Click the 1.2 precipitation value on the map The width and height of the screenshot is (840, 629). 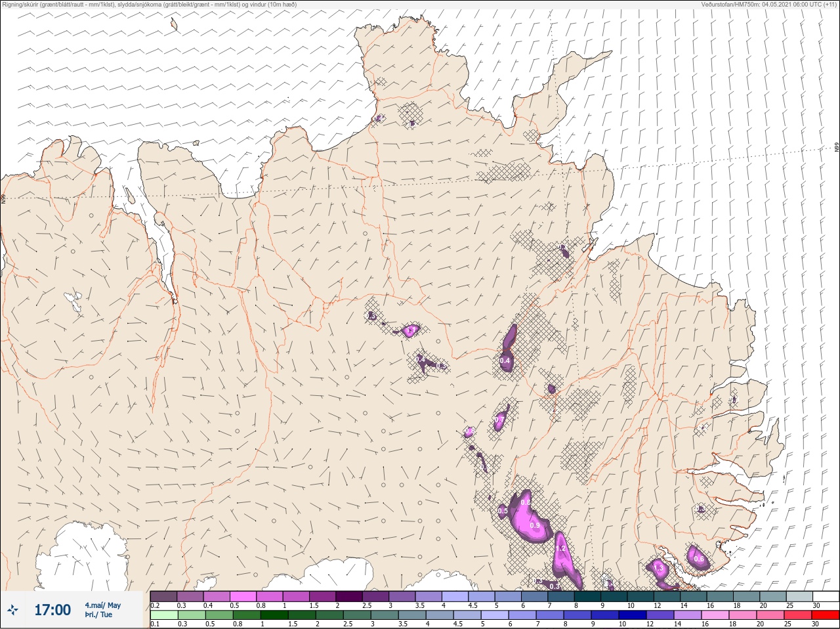560,548
